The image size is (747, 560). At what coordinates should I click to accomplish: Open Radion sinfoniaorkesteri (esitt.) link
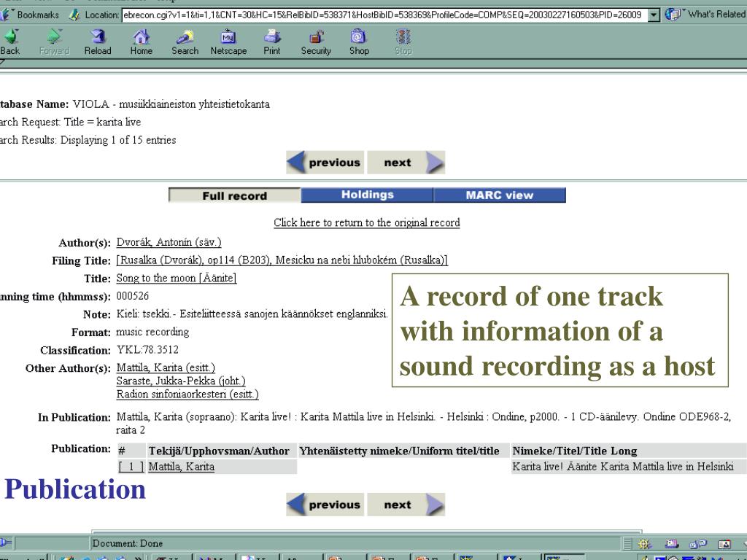tap(187, 394)
